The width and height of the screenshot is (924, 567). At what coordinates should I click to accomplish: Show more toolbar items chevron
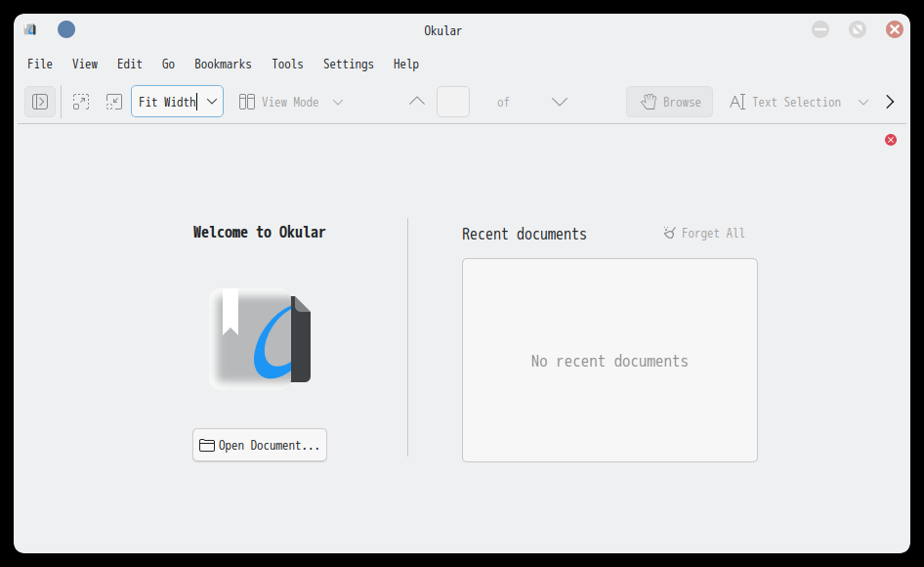coord(890,102)
